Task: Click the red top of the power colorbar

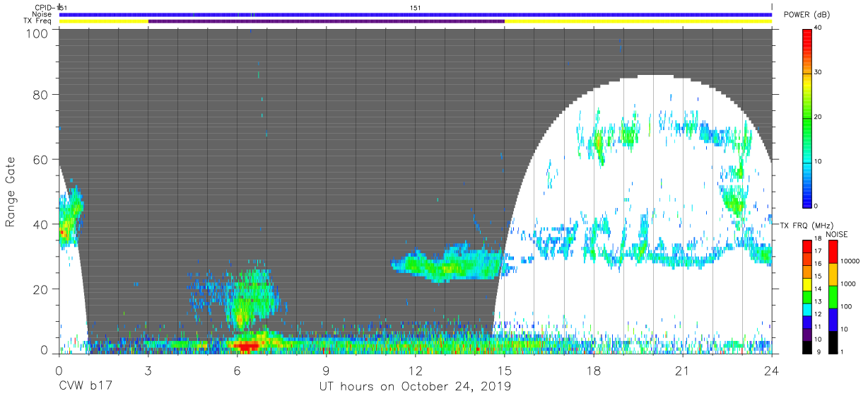Action: pyautogui.click(x=807, y=35)
